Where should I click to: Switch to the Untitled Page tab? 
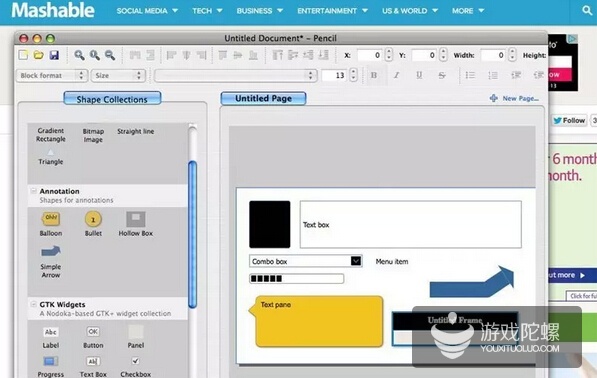pos(263,98)
